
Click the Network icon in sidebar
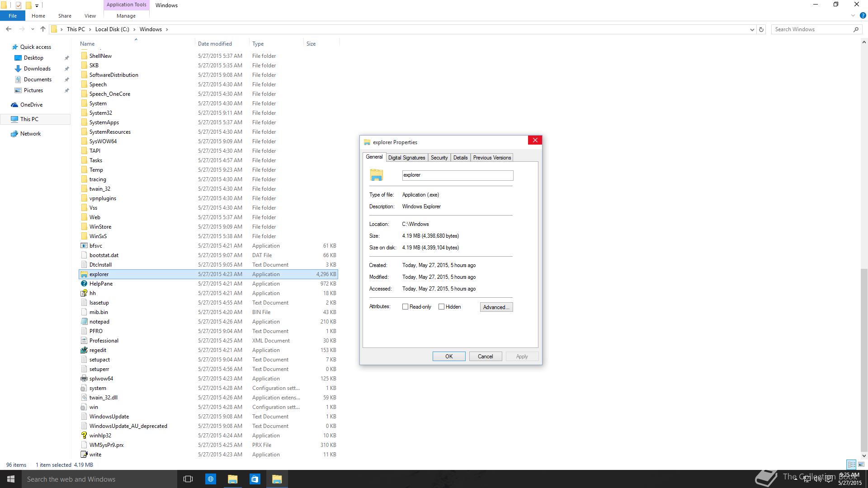[x=15, y=134]
